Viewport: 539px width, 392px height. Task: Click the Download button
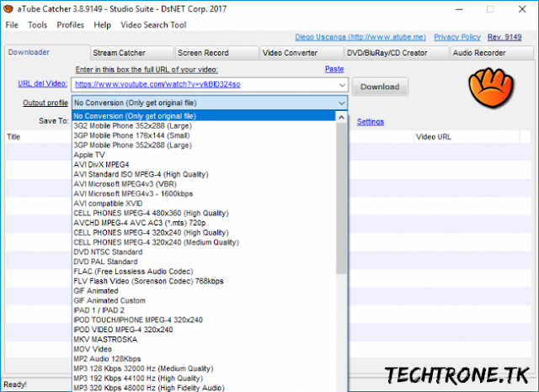point(380,87)
